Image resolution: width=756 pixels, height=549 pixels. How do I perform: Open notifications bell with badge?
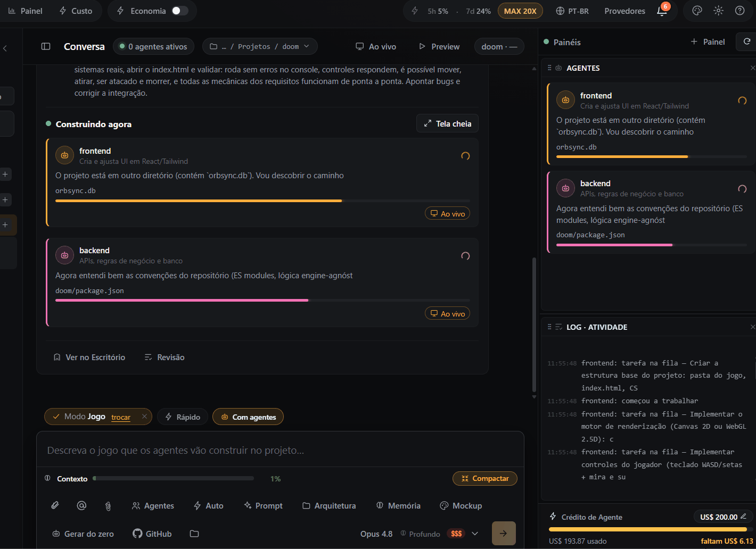coord(662,11)
